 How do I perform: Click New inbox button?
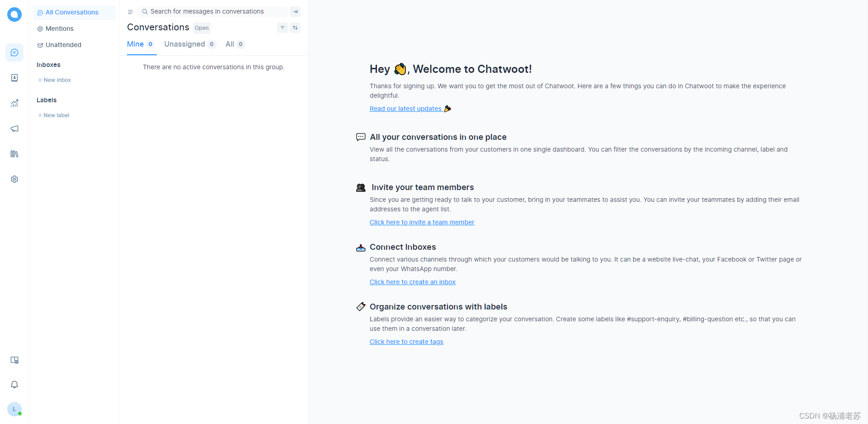(x=54, y=80)
